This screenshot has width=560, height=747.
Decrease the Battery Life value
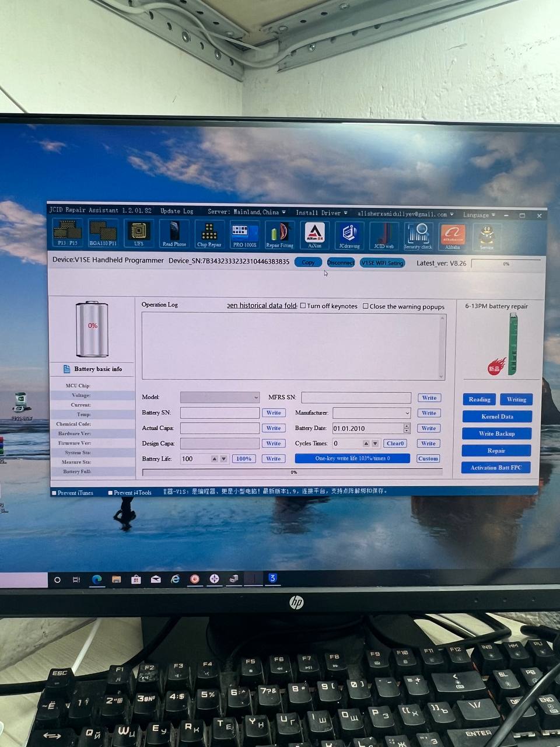[223, 459]
